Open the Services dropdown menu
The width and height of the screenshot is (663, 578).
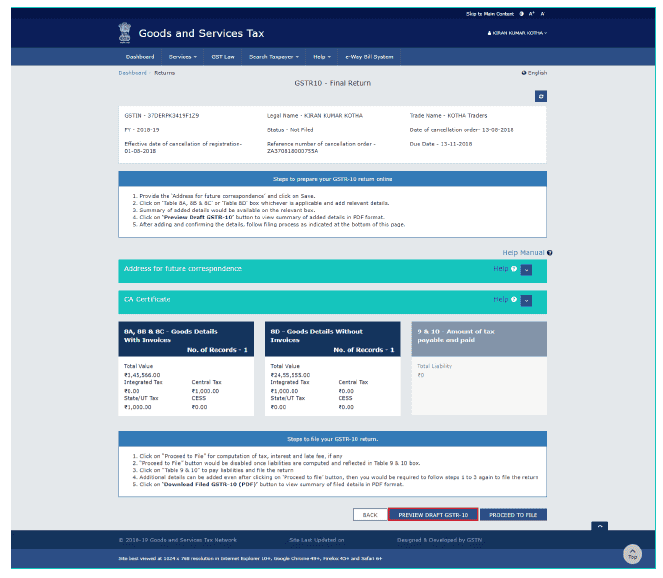click(183, 57)
